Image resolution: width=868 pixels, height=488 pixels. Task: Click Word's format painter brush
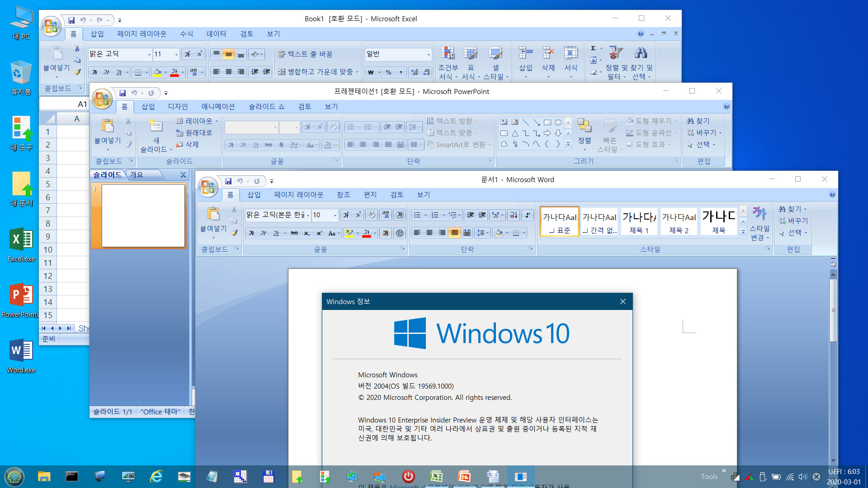pos(234,233)
